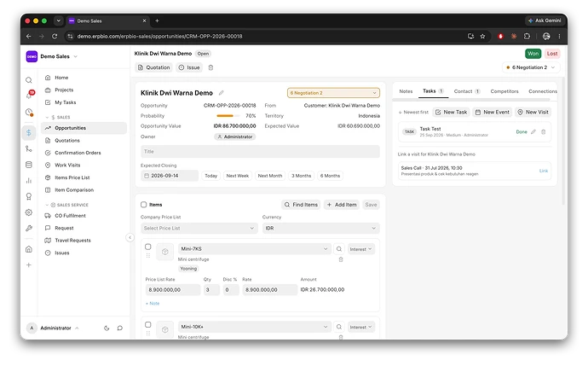This screenshot has height=366, width=588.
Task: Open the bar chart reports icon
Action: (29, 181)
